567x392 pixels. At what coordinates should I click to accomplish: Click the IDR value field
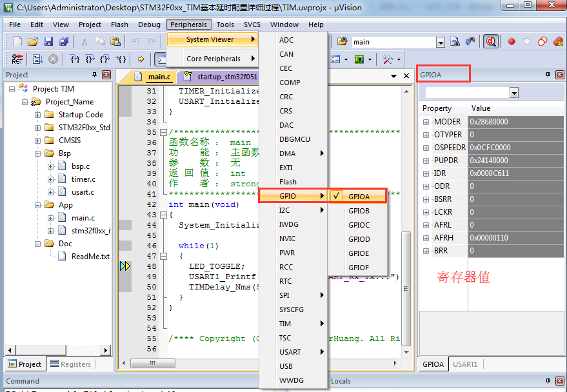[516, 173]
